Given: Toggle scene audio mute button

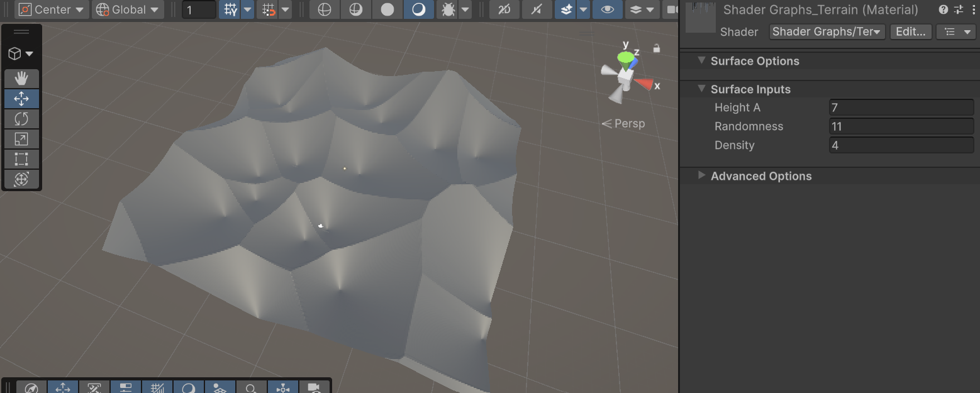Looking at the screenshot, I should [537, 9].
